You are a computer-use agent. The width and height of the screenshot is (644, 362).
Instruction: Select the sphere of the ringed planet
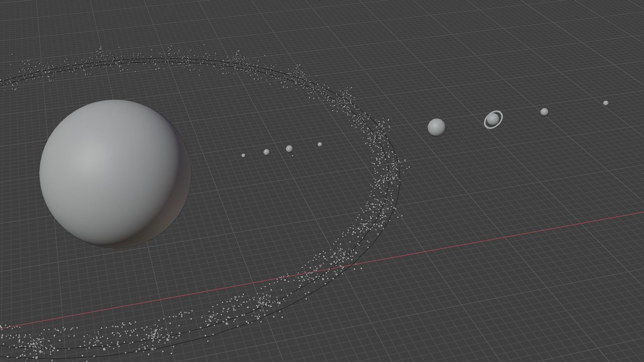click(x=493, y=119)
